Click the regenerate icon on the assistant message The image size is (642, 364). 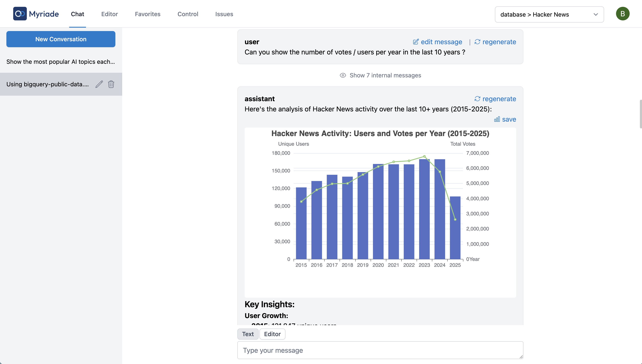click(x=477, y=99)
